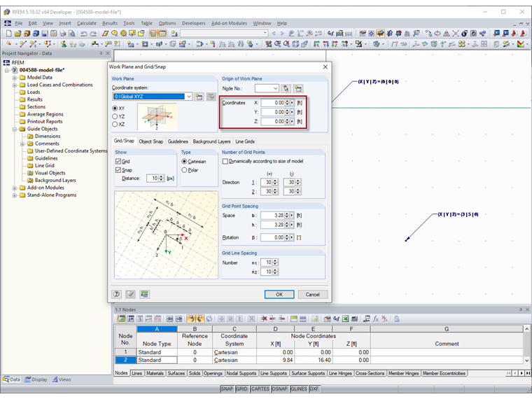
Task: Click the New Model icon in main toolbar
Action: point(9,34)
